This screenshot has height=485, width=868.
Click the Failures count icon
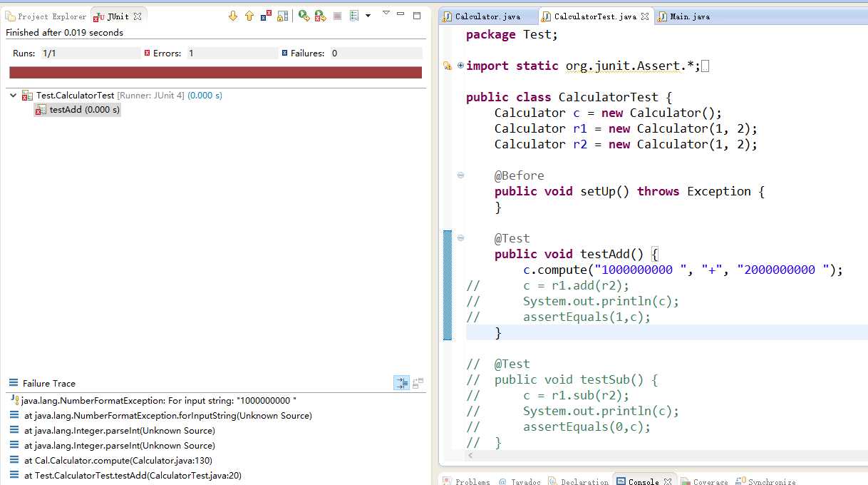click(284, 53)
